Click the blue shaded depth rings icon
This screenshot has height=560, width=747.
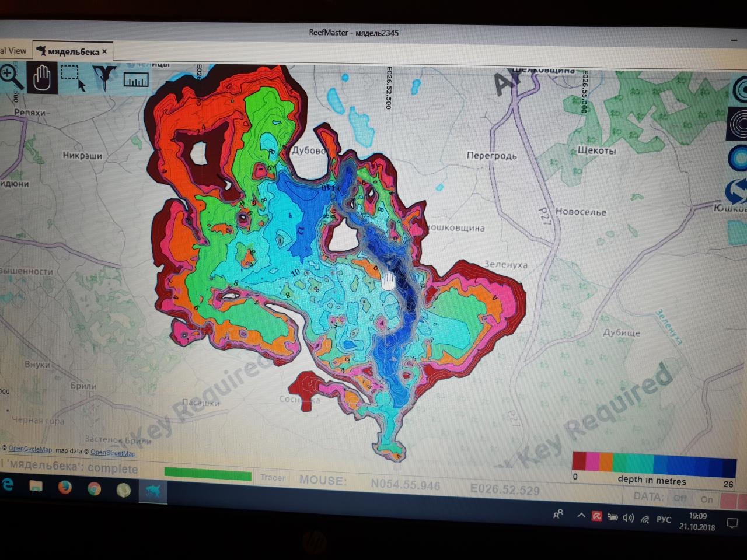739,157
